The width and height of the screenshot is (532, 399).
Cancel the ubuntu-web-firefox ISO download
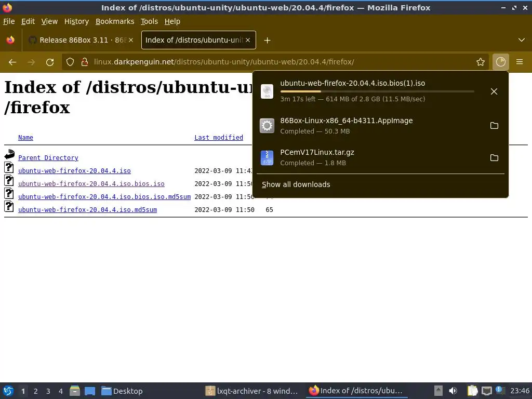(494, 91)
